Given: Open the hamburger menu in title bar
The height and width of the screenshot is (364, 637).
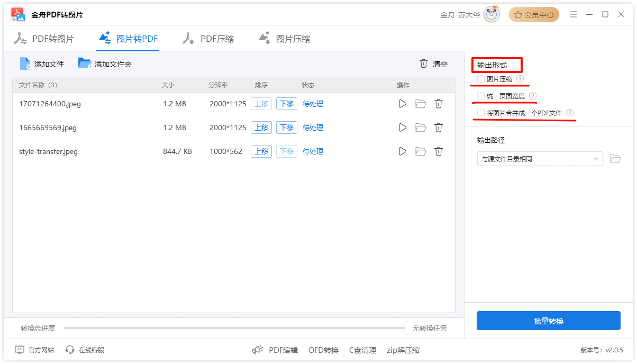Looking at the screenshot, I should (574, 15).
